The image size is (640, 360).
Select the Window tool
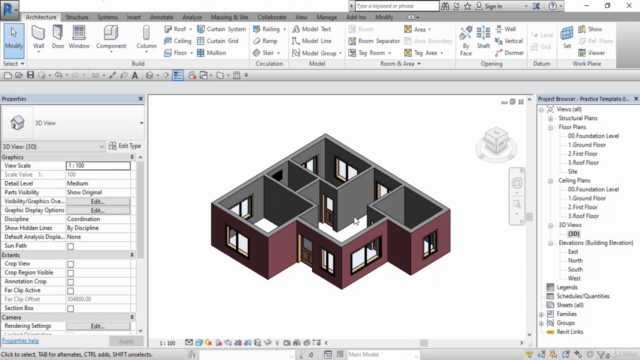(x=79, y=38)
